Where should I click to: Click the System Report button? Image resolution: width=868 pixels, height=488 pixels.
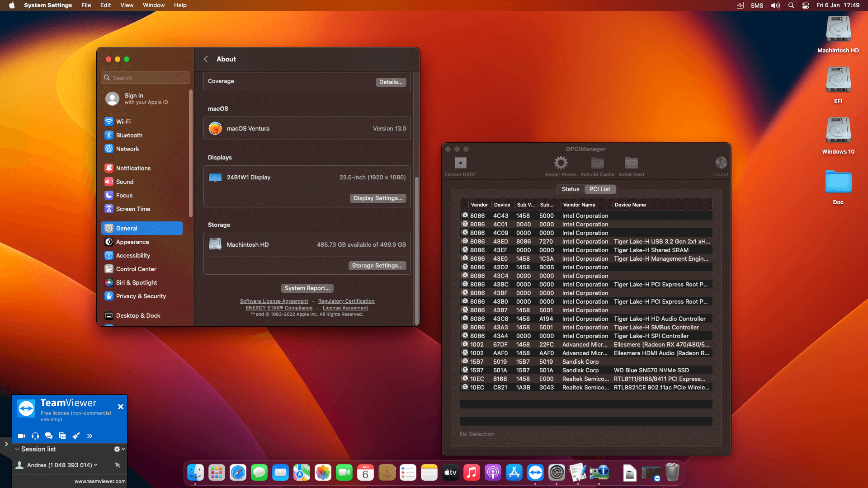tap(307, 288)
